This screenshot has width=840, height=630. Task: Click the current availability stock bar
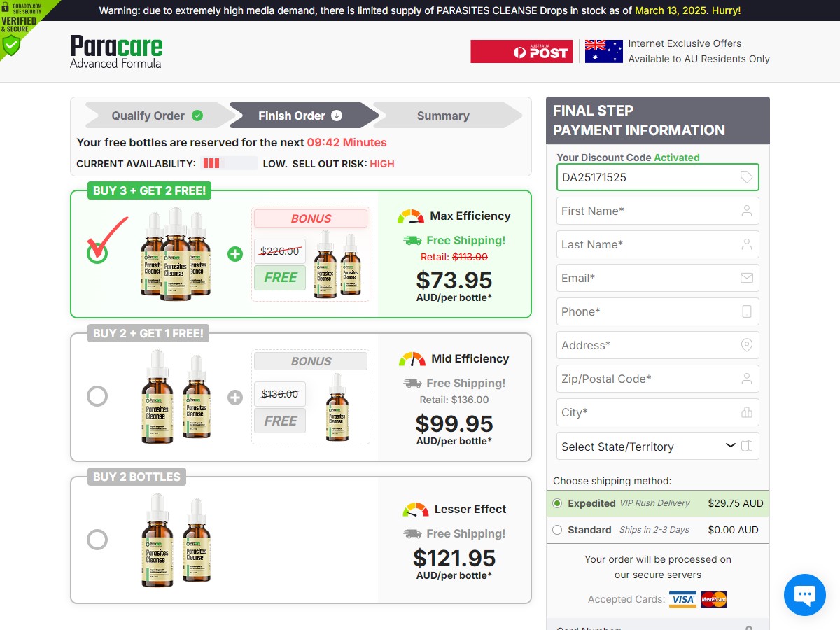point(230,163)
